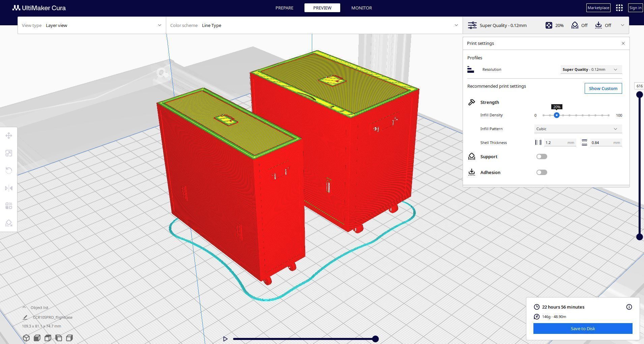Open the Marketplace
The height and width of the screenshot is (344, 644).
point(598,8)
